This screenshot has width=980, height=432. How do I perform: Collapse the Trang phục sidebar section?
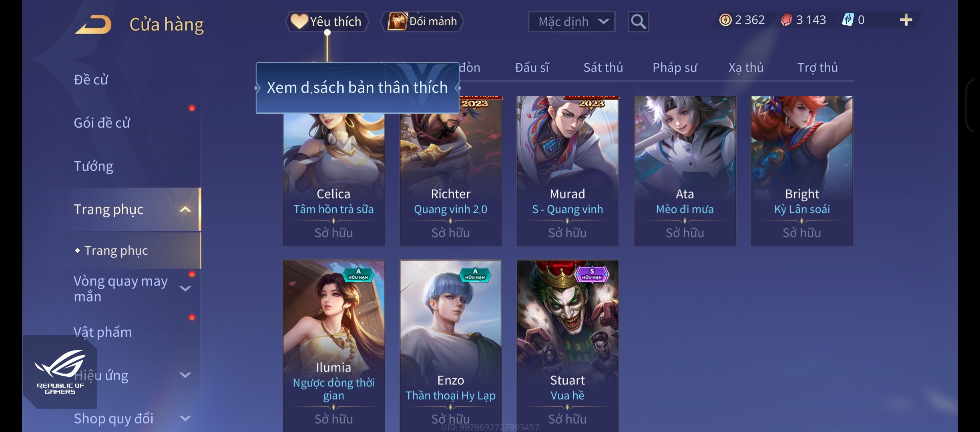(x=185, y=209)
